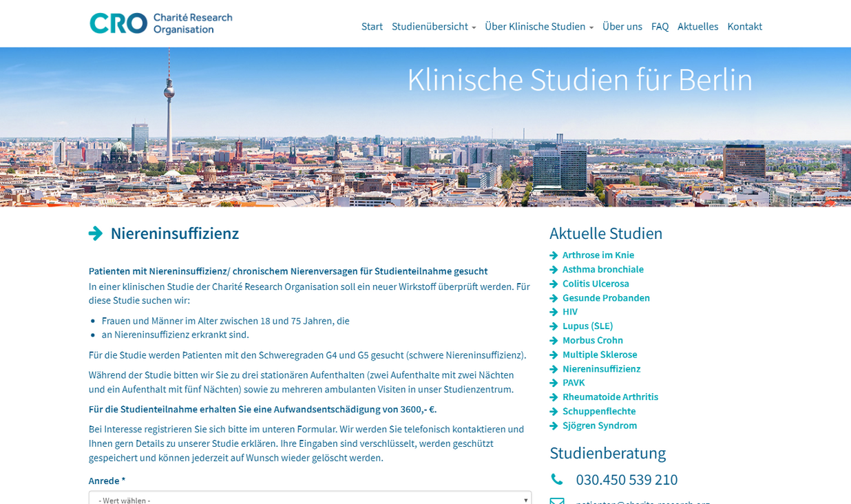Click the bullet 'an Niereninsuffizienz erkrankt sind'

(x=176, y=335)
